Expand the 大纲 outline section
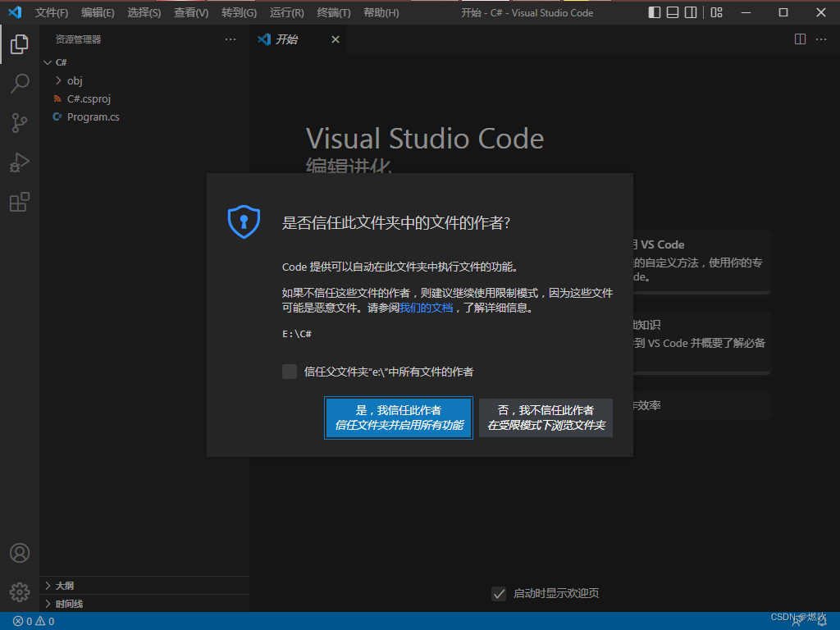This screenshot has height=630, width=840. coord(144,586)
